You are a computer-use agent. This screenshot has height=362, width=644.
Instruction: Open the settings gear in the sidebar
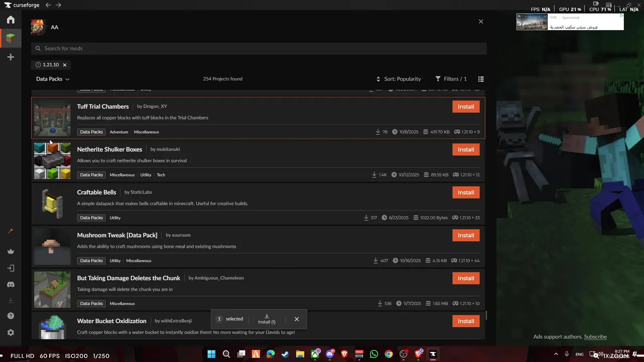point(11,332)
